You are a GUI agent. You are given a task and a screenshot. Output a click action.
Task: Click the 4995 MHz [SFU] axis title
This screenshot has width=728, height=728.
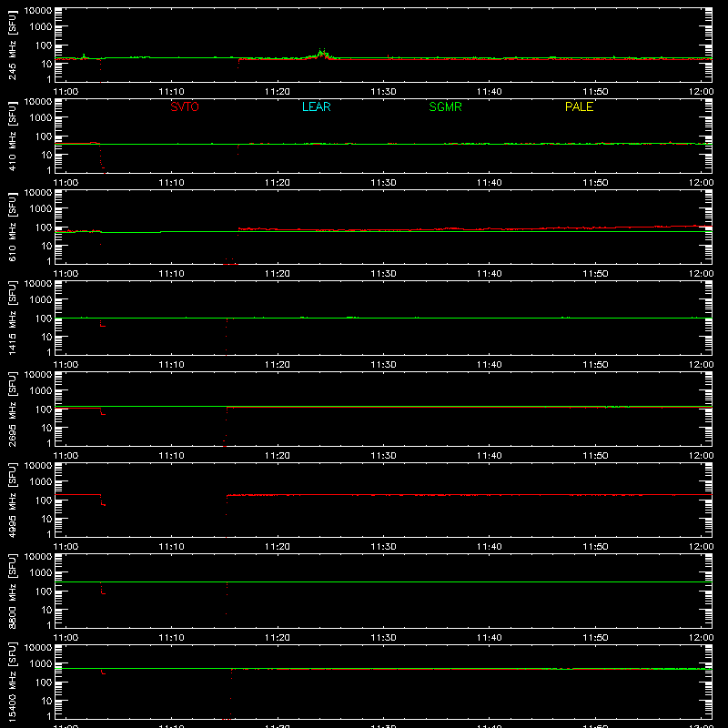coord(13,500)
